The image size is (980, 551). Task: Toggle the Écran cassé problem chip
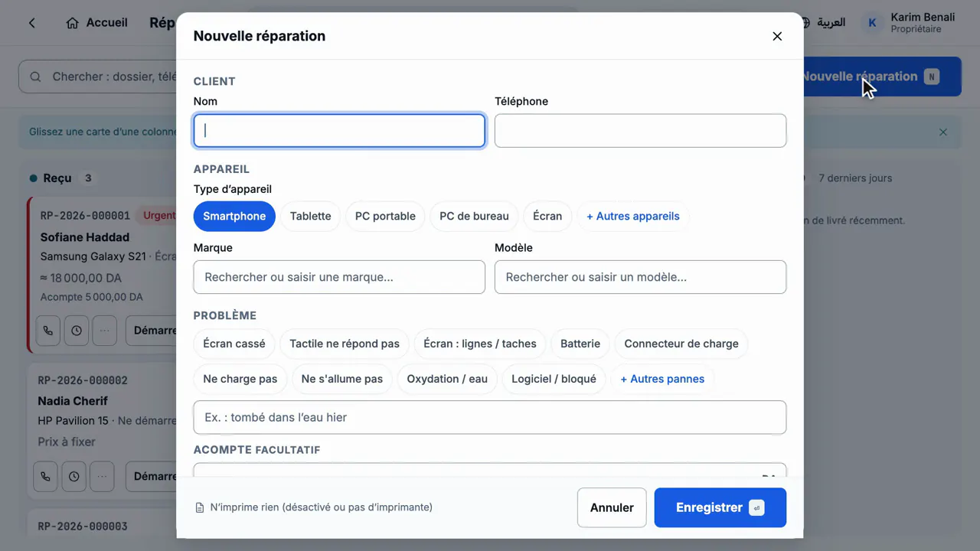pyautogui.click(x=234, y=344)
